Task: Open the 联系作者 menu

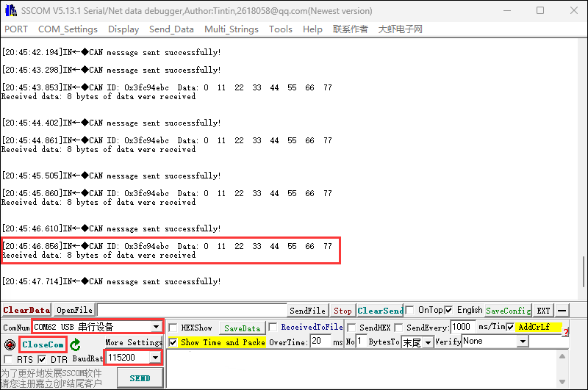Action: [x=351, y=29]
